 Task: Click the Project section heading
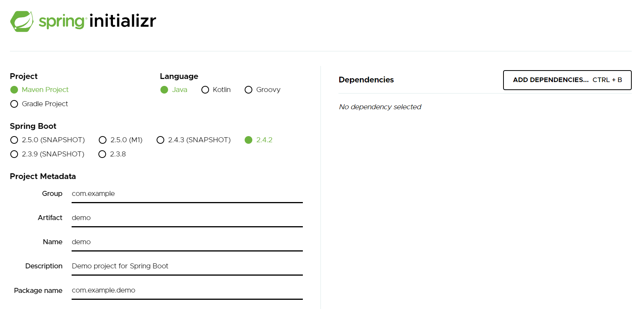point(24,76)
